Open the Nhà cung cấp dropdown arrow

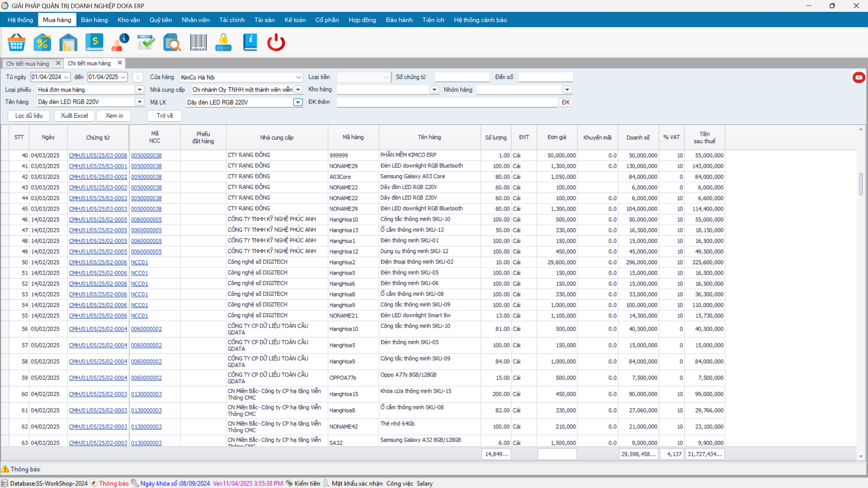pos(298,90)
